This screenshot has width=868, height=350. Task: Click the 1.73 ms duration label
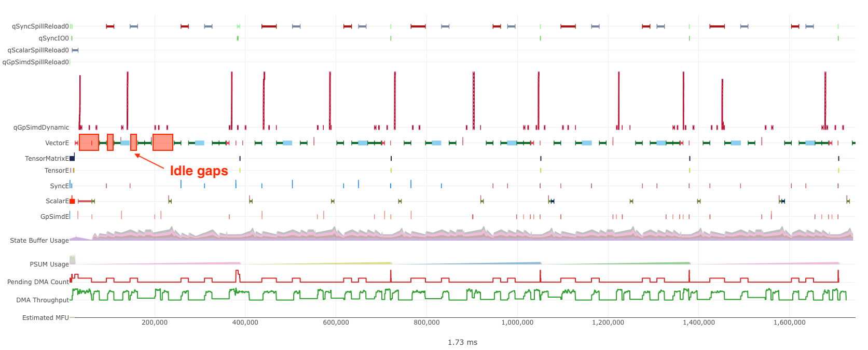[x=462, y=342]
